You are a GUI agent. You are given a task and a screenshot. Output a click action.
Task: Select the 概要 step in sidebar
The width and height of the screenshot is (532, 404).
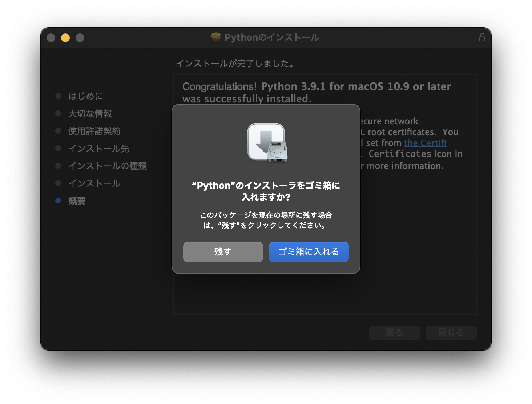point(77,201)
